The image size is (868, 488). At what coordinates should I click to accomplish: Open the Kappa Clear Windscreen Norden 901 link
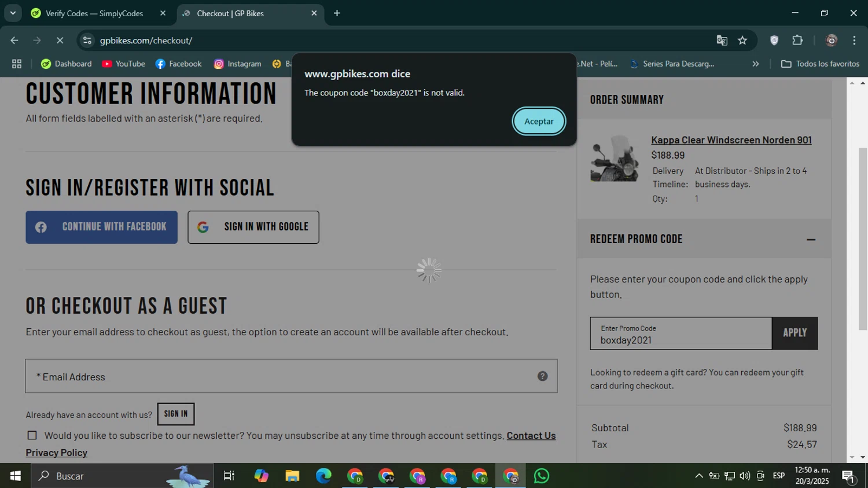pyautogui.click(x=731, y=140)
